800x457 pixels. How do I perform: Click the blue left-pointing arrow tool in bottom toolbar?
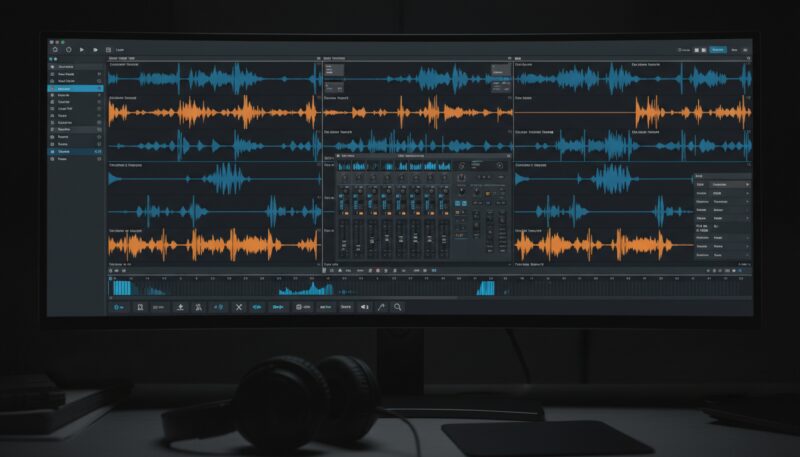[257, 307]
